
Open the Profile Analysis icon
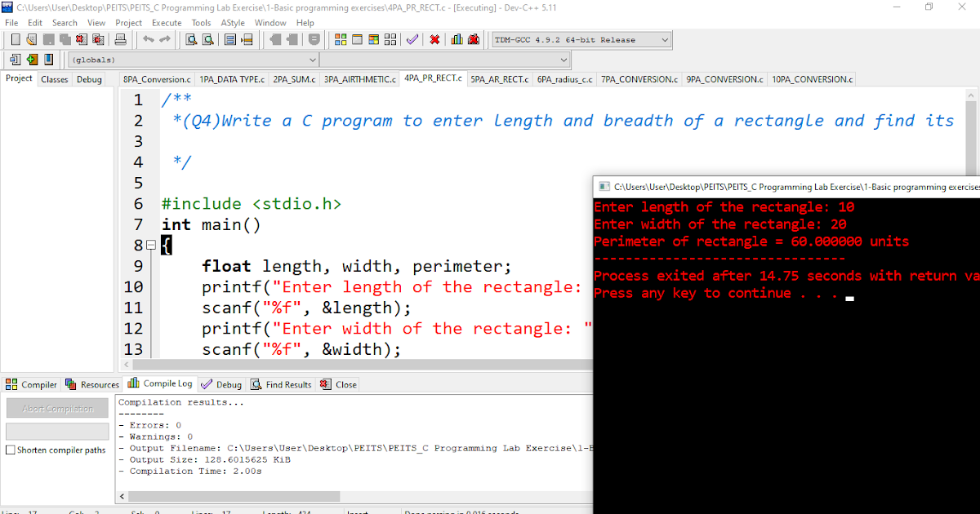[x=456, y=39]
